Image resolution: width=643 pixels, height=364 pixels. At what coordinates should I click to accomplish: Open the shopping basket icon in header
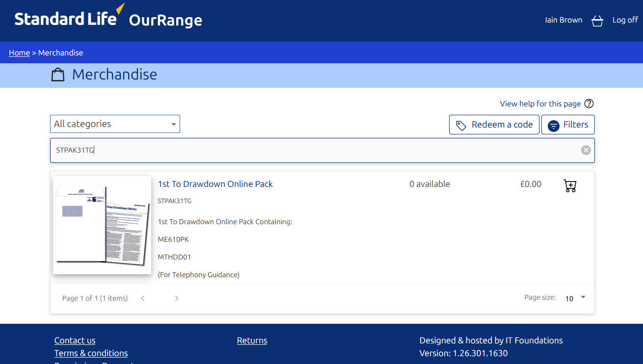click(x=597, y=21)
